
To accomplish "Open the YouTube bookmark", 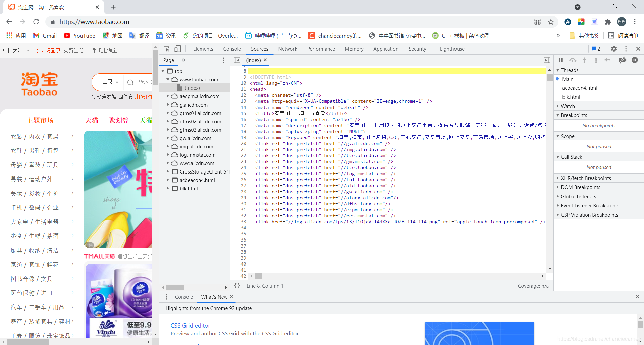I will coord(80,36).
